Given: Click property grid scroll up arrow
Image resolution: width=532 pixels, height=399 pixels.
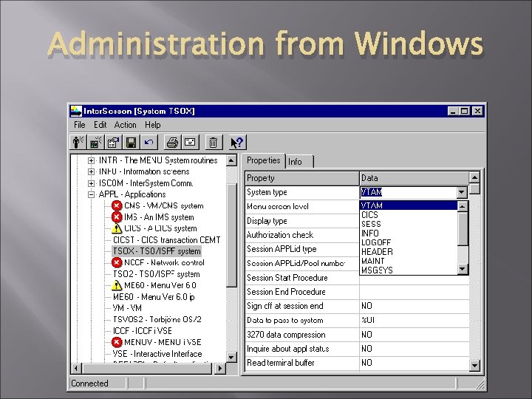Looking at the screenshot, I should (474, 177).
